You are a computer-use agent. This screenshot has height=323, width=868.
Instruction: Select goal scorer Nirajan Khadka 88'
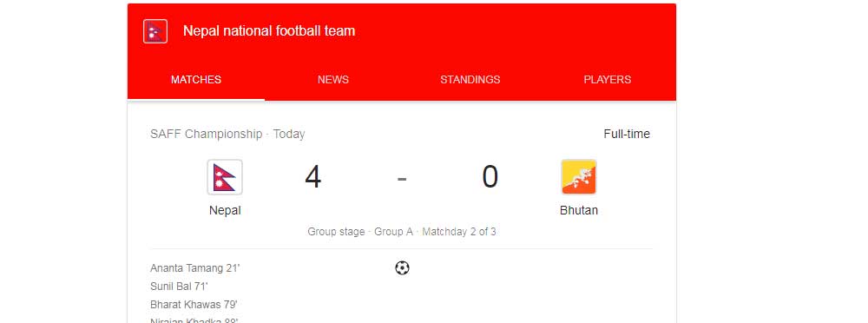pos(194,320)
